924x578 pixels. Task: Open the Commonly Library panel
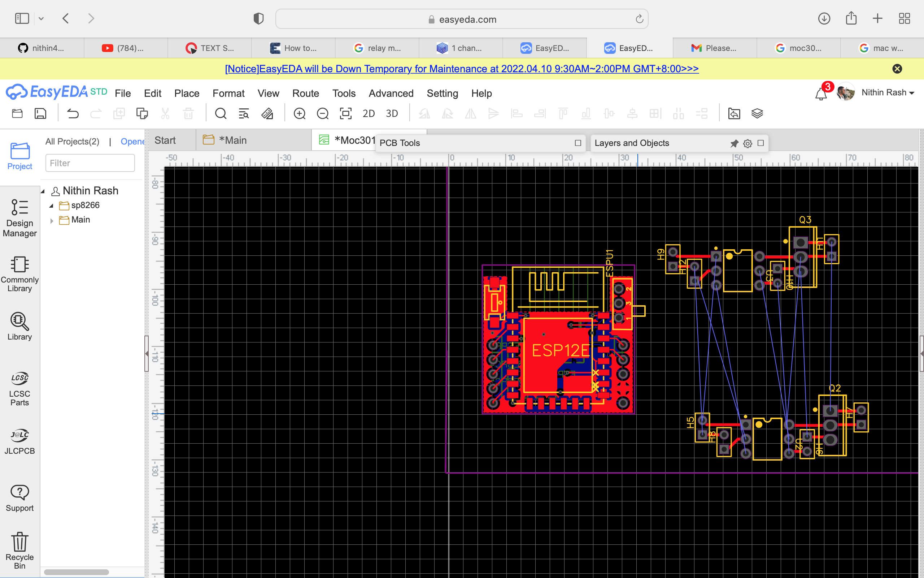[19, 274]
